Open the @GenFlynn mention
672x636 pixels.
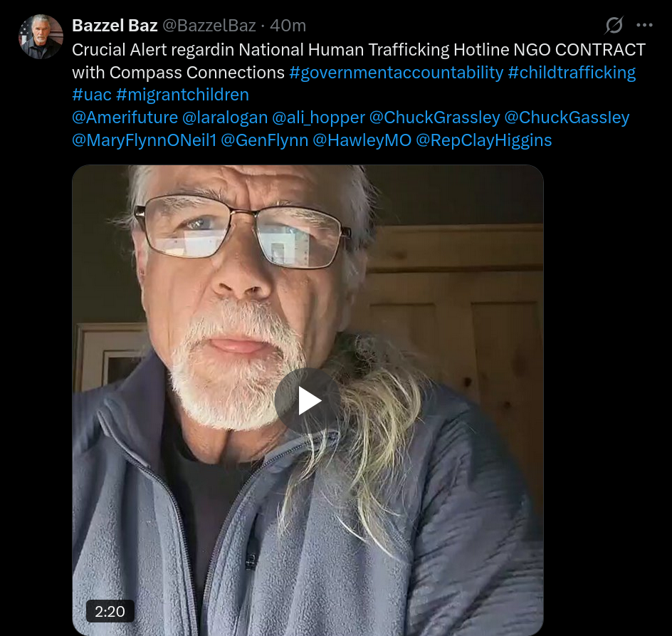click(x=264, y=140)
